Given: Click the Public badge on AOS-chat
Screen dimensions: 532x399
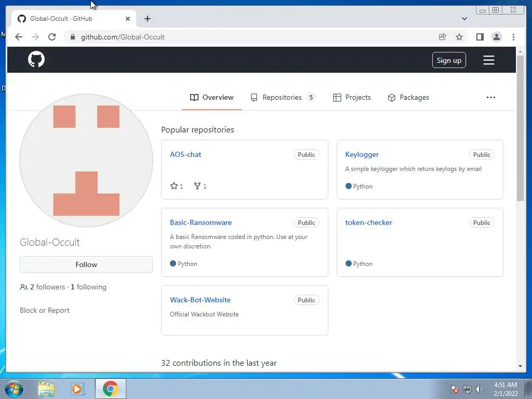Looking at the screenshot, I should point(307,154).
